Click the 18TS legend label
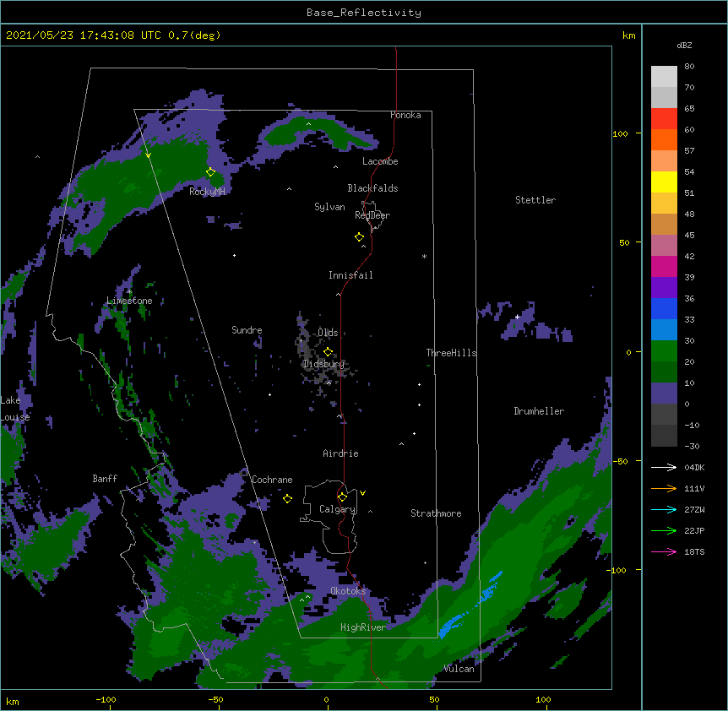This screenshot has height=711, width=728. [x=694, y=551]
